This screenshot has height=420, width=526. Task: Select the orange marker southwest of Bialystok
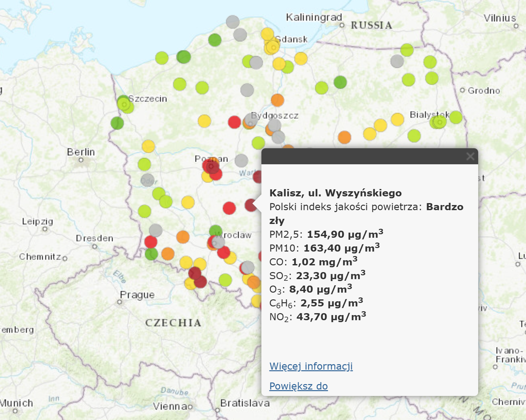coord(345,137)
